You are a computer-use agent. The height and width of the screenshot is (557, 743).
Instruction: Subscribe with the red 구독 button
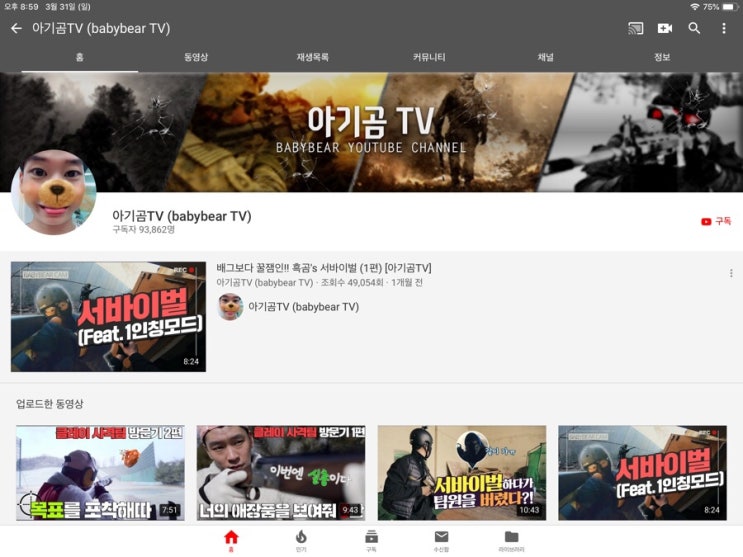point(716,221)
